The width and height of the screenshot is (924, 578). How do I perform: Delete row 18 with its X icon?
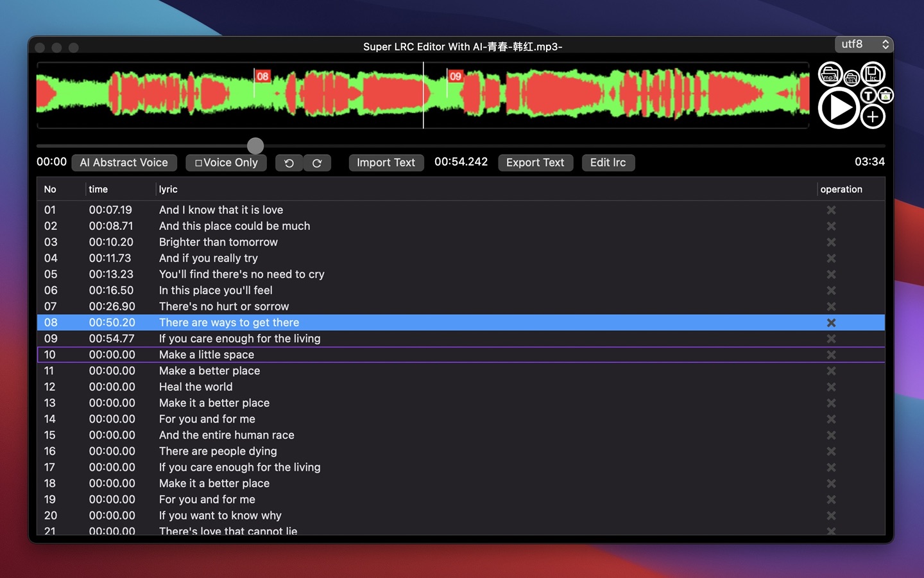pyautogui.click(x=831, y=483)
